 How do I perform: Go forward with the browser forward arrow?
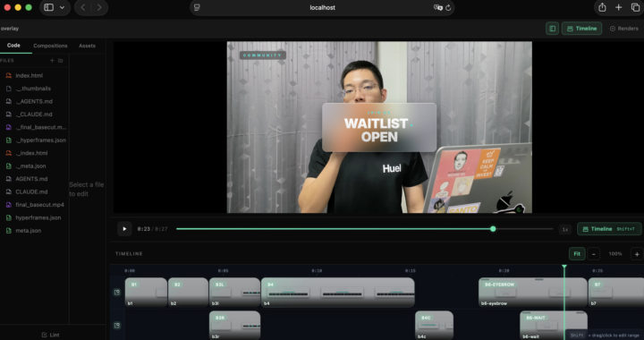[x=99, y=7]
